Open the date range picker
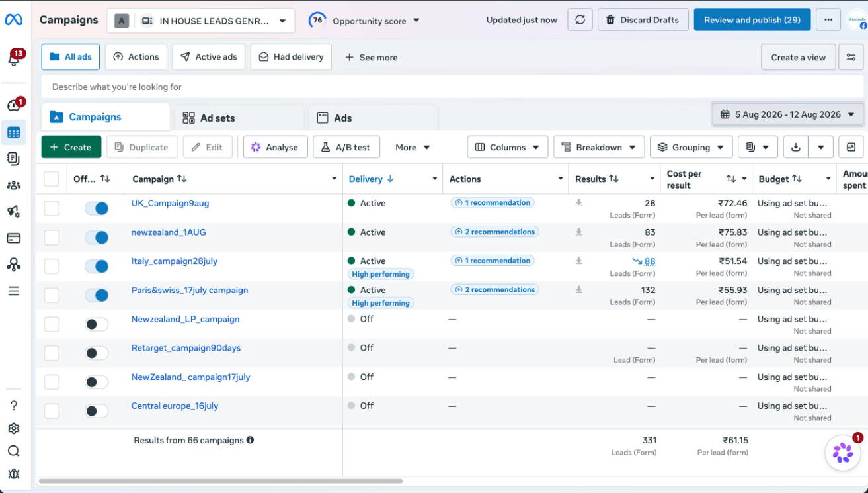868x493 pixels. coord(788,114)
